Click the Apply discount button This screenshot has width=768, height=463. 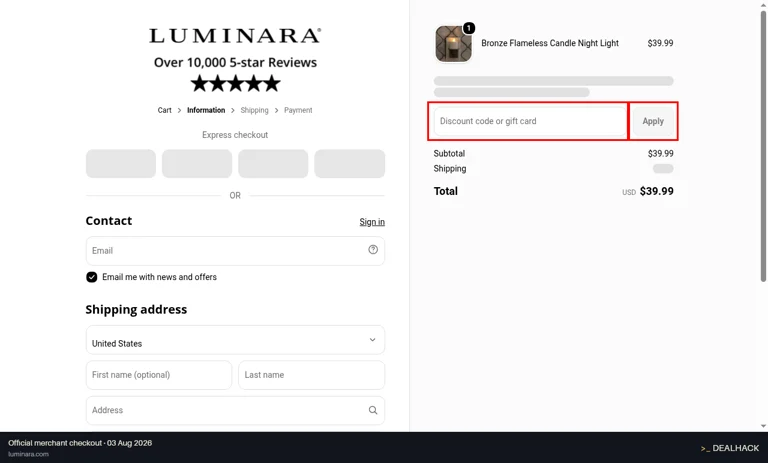tap(653, 121)
